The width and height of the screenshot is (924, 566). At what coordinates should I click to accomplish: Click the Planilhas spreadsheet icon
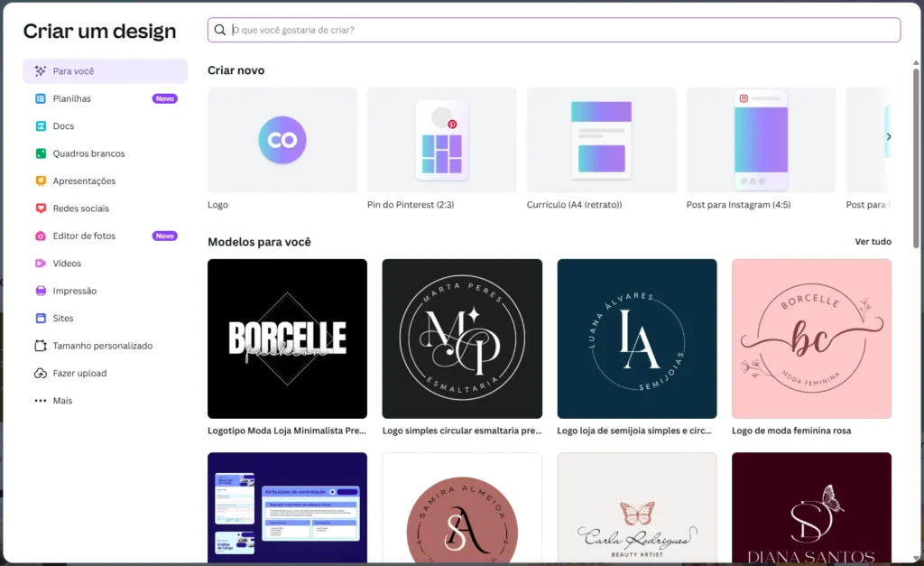click(40, 98)
